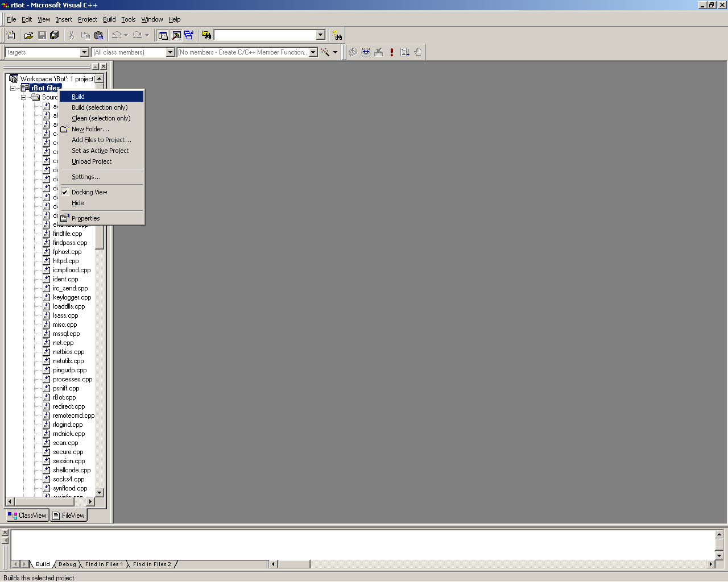Collapse the rBot files tree node
The height and width of the screenshot is (582, 728).
pyautogui.click(x=13, y=88)
